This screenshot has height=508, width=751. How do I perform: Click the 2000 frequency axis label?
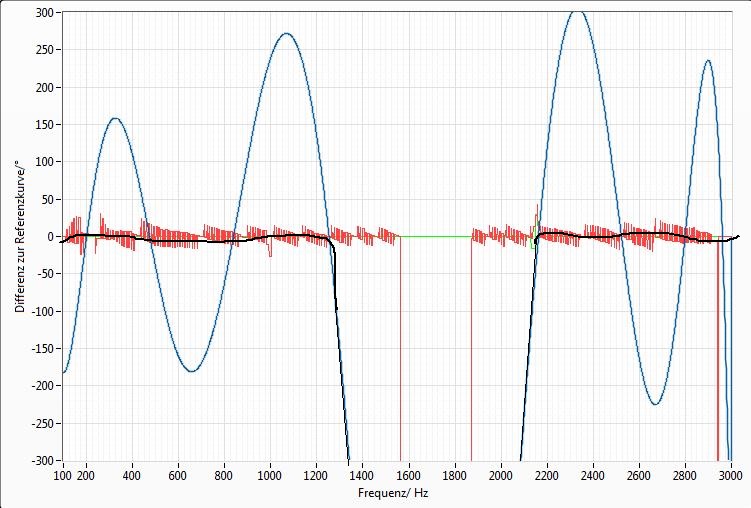[501, 476]
